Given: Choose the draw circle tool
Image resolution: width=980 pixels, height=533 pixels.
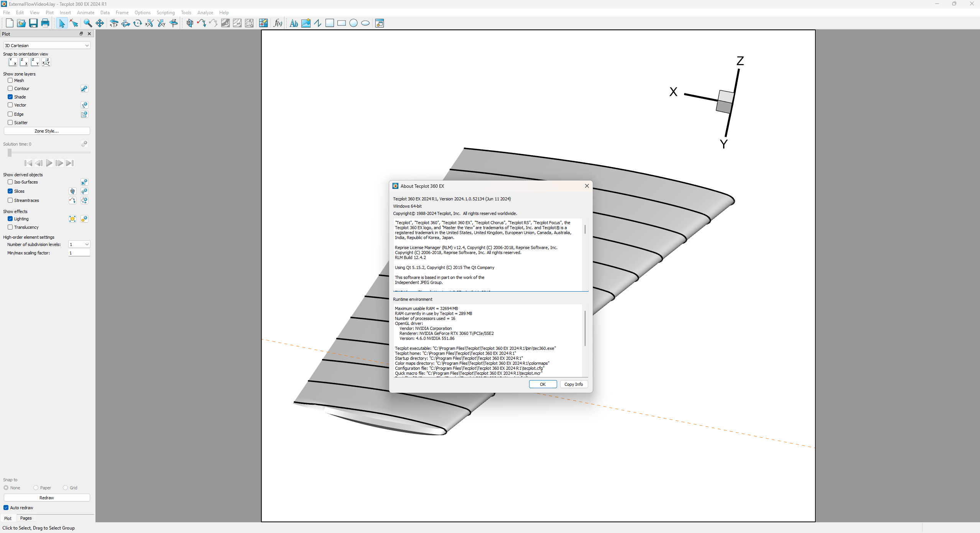Looking at the screenshot, I should coord(354,23).
